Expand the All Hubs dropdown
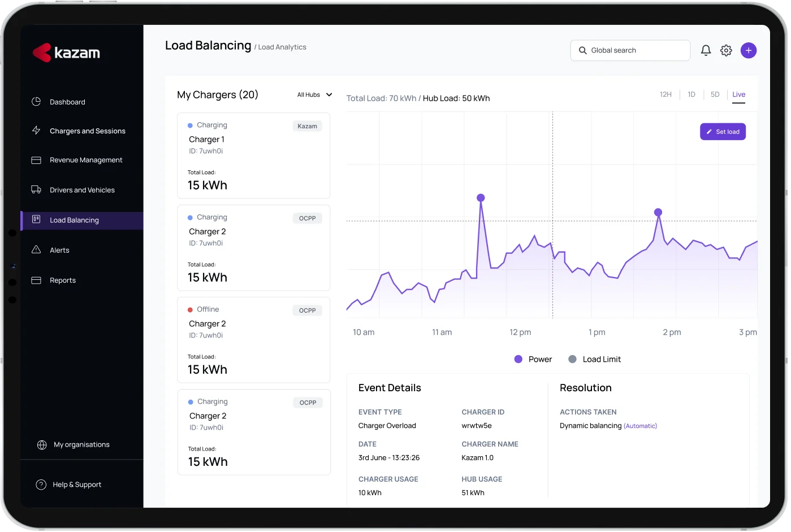 [x=314, y=95]
